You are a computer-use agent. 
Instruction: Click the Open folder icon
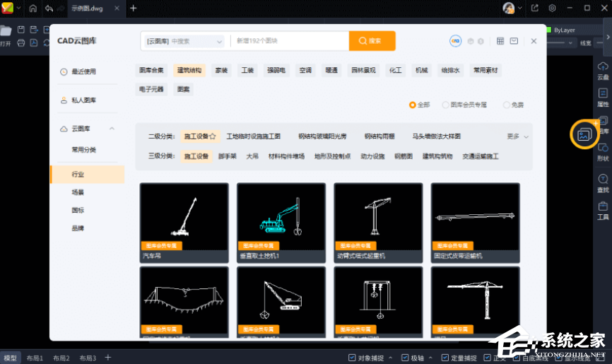pos(6,30)
